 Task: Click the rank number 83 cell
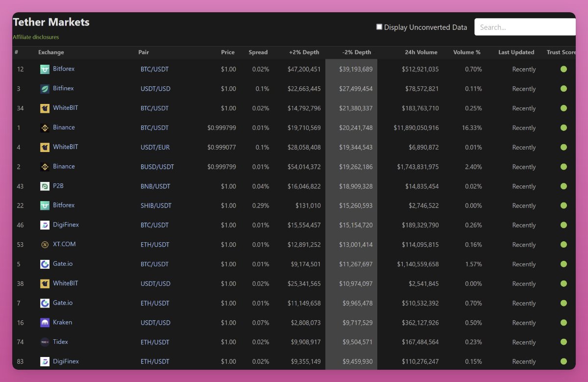click(20, 361)
